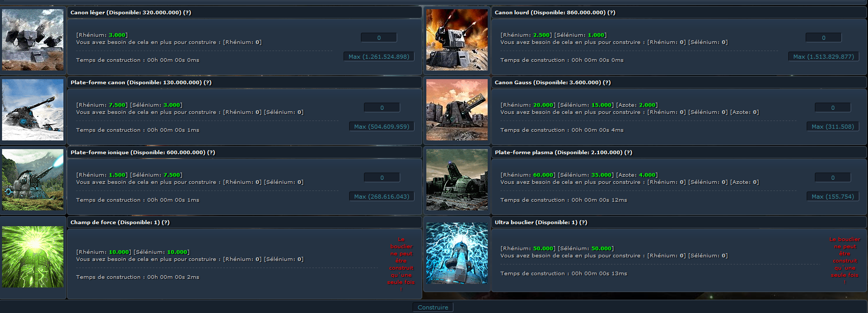The width and height of the screenshot is (868, 313).
Task: Click the Plate-forme ionique image
Action: pos(33,180)
